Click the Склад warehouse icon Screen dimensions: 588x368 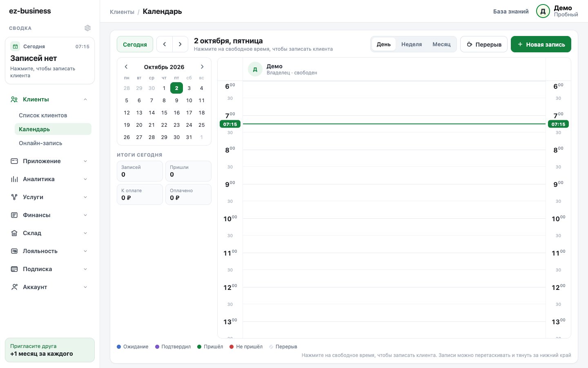[14, 233]
